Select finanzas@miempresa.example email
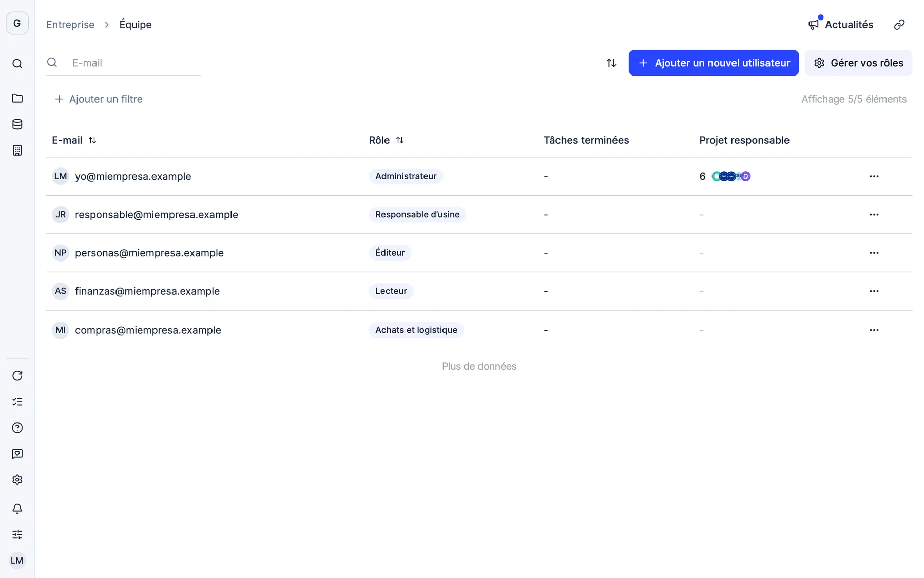The image size is (924, 578). [147, 291]
